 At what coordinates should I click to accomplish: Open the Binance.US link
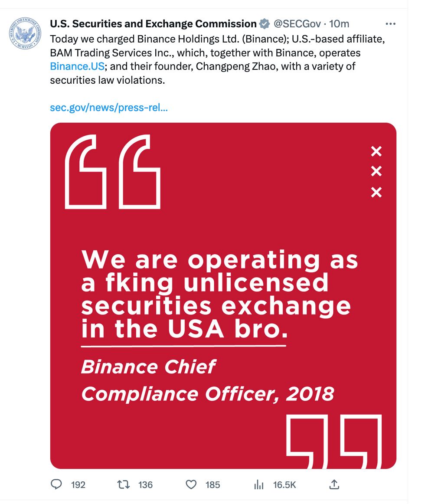coord(77,66)
